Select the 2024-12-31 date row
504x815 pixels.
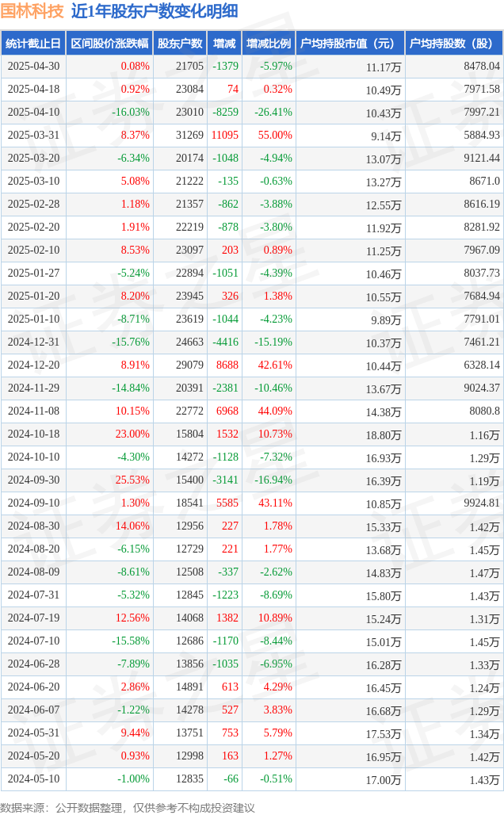click(252, 342)
